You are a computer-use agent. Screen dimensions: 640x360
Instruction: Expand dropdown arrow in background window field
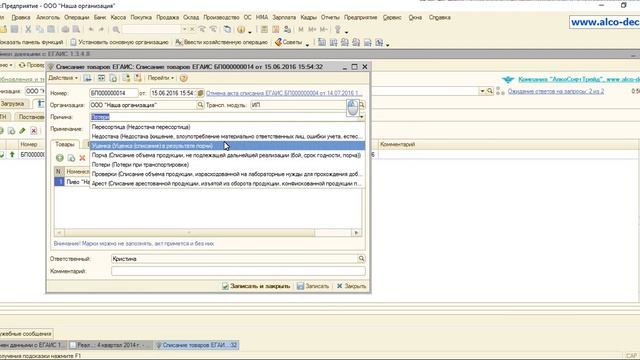coord(482,91)
